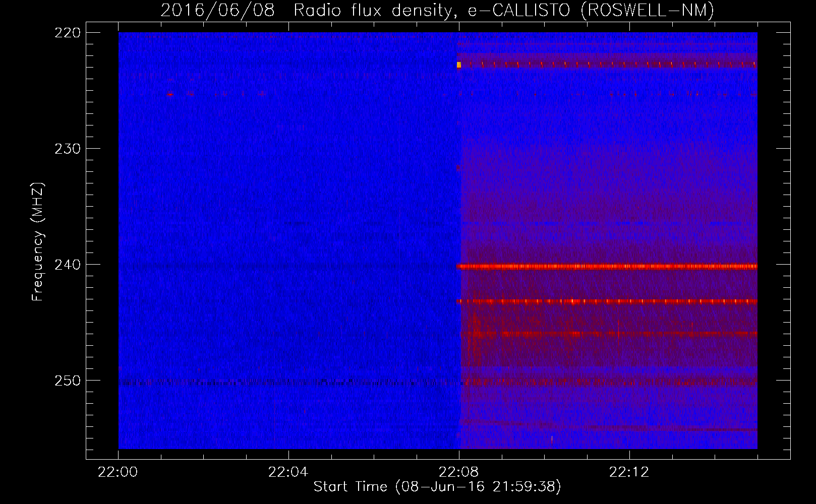Viewport: 816px width, 504px height.
Task: Click the 240 frequency tick label
Action: (x=67, y=265)
